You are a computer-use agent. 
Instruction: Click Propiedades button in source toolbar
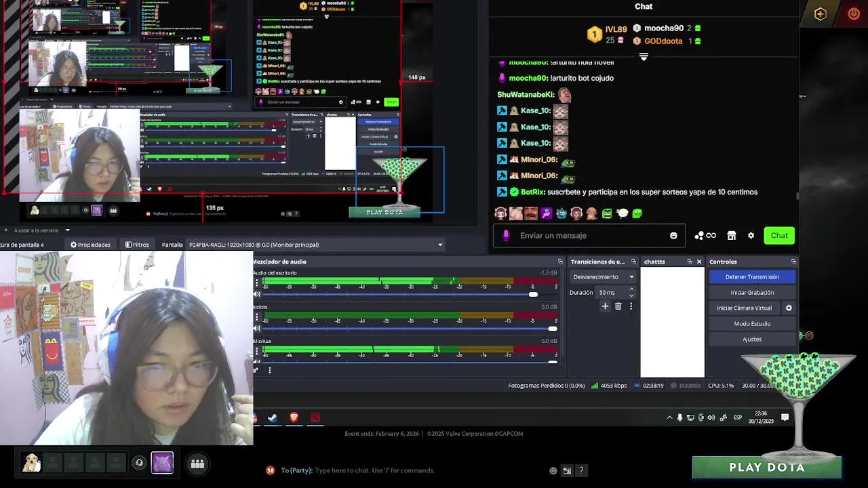(90, 245)
